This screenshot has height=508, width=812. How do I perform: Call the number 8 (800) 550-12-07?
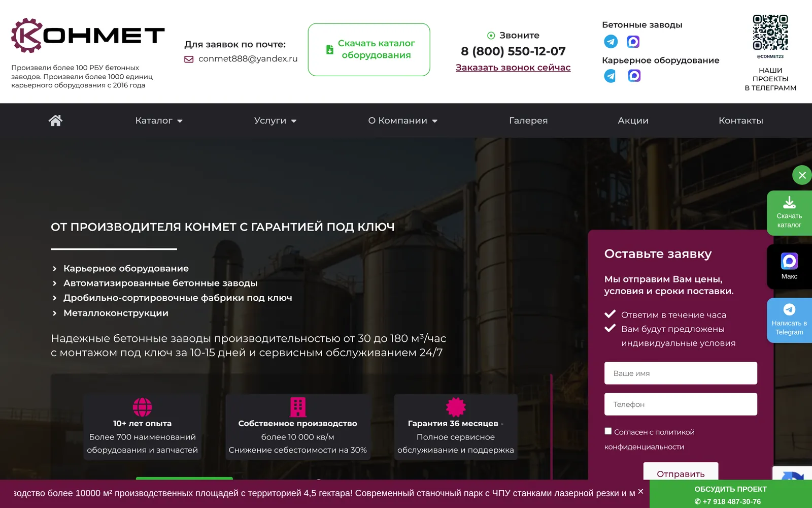pos(513,51)
